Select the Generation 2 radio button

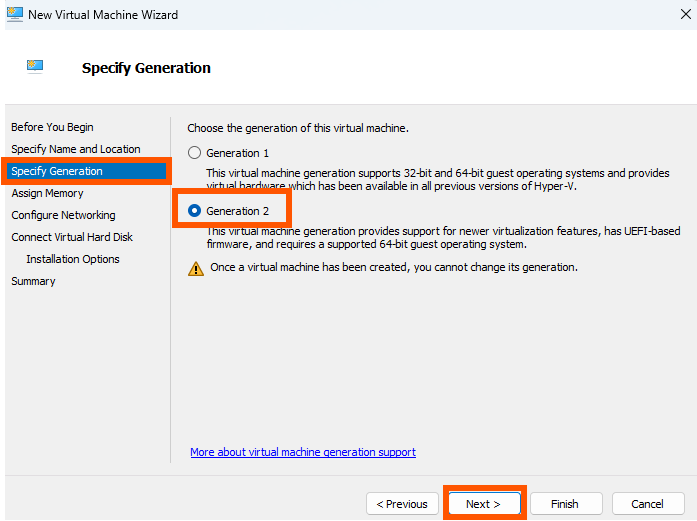pos(194,210)
